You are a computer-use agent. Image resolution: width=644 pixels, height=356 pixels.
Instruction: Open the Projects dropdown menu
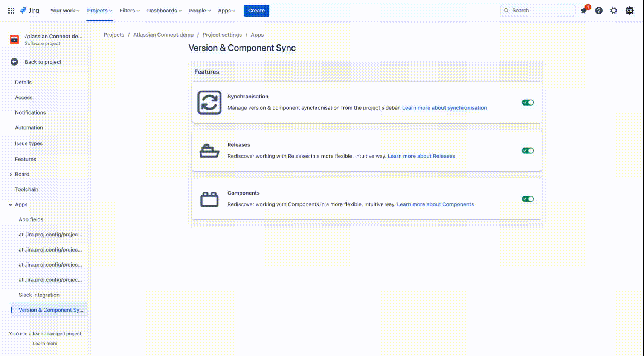point(99,11)
